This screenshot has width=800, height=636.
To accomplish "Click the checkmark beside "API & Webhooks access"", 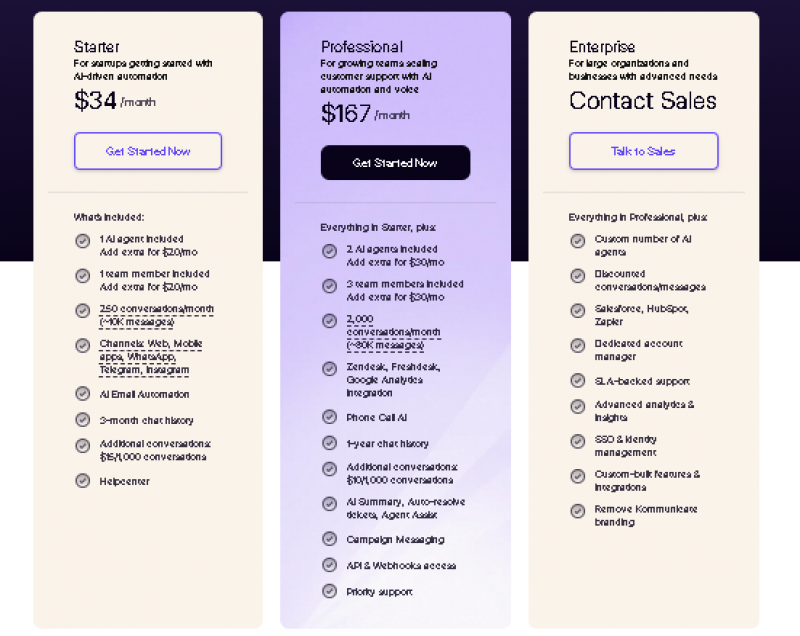I will (329, 564).
